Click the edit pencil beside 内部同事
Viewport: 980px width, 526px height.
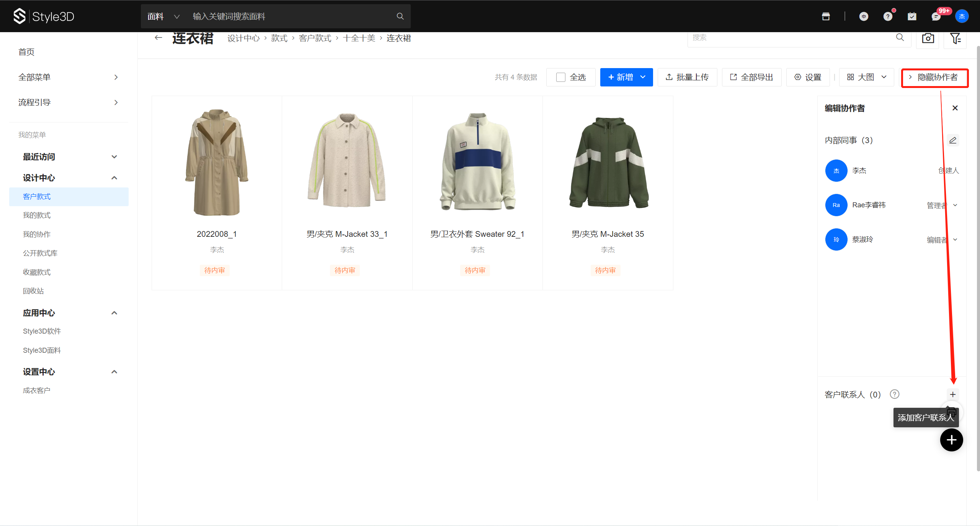click(x=953, y=140)
